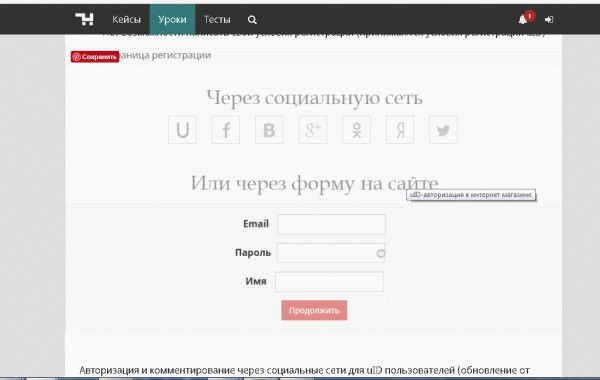
Task: Sign in via the uID icon
Action: tap(183, 130)
